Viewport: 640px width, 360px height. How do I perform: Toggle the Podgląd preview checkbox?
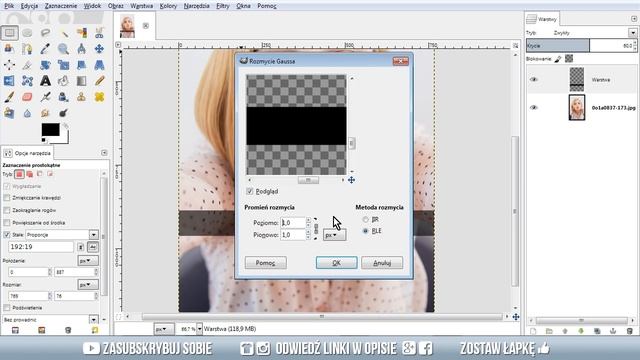coord(249,191)
